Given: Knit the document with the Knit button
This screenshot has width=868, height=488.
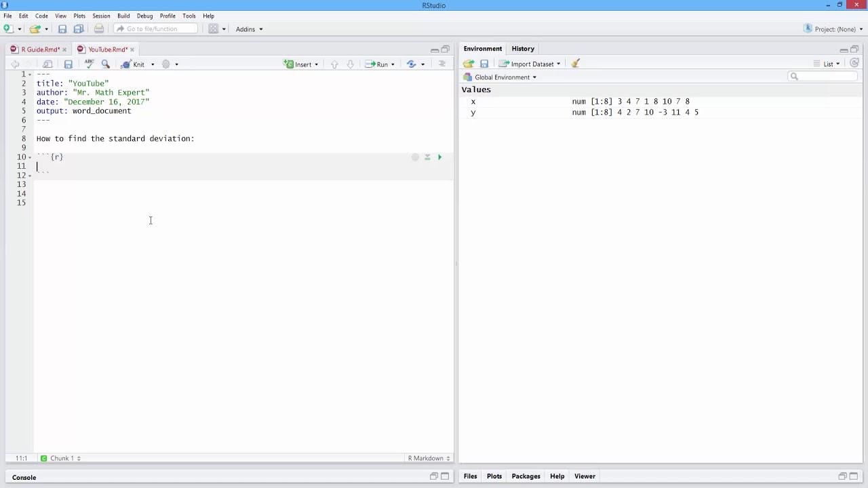Looking at the screenshot, I should pyautogui.click(x=133, y=64).
